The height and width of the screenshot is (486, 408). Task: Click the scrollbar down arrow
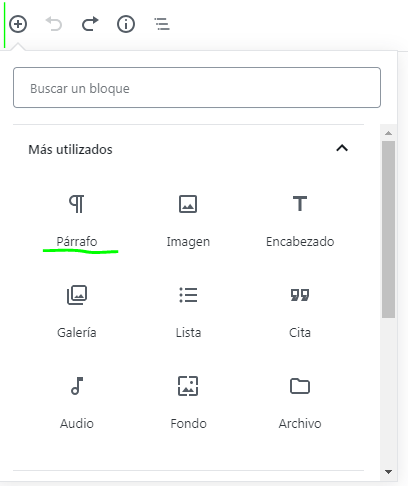(x=388, y=472)
